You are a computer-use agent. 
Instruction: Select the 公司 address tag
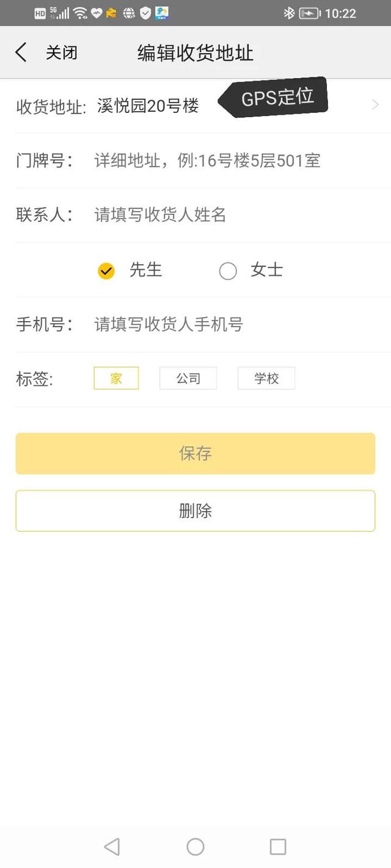[x=188, y=378]
